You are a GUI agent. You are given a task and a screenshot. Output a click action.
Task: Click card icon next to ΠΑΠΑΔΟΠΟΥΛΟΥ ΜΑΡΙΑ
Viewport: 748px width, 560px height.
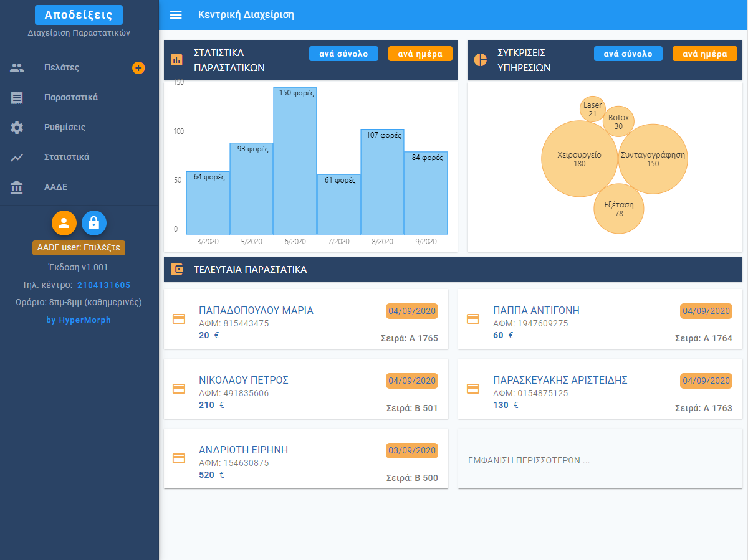[179, 319]
